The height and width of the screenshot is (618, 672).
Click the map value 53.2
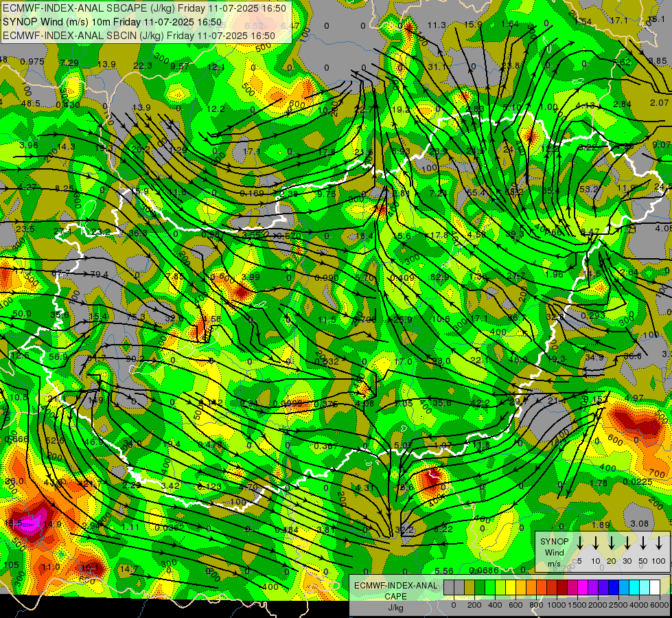pyautogui.click(x=589, y=189)
